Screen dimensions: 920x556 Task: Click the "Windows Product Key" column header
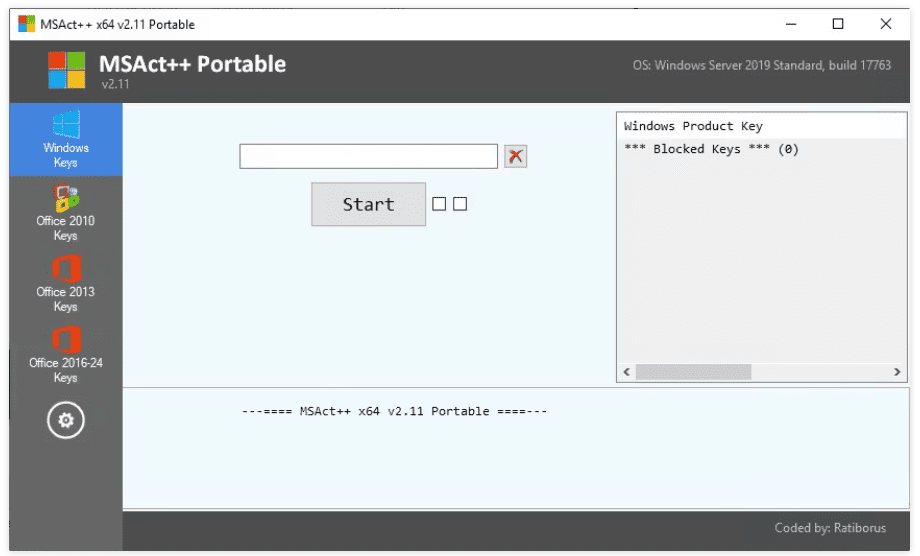click(x=762, y=126)
